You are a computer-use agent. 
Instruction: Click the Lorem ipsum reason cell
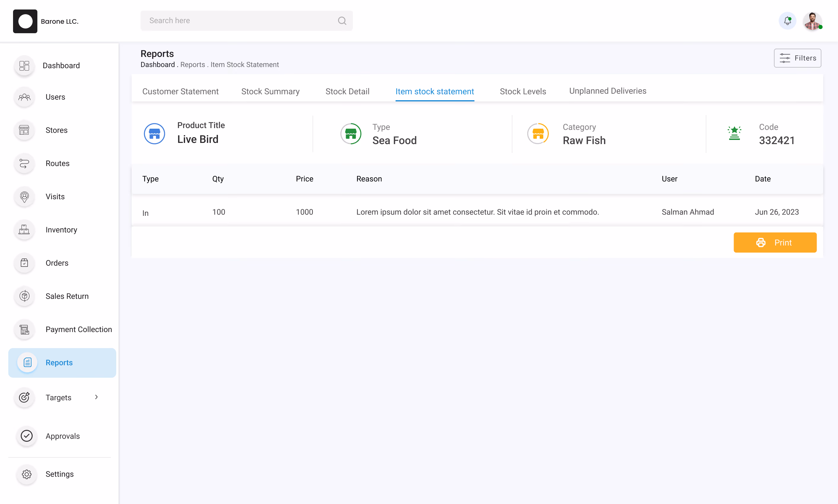tap(478, 212)
